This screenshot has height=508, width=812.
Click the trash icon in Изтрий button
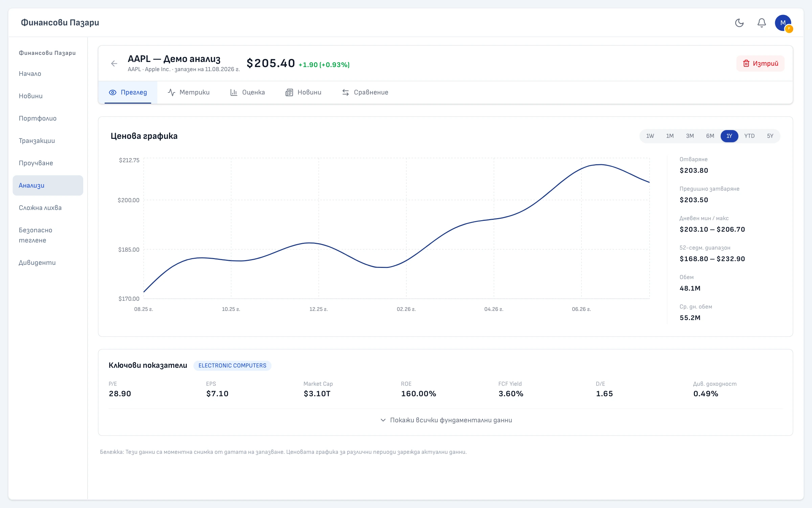(x=746, y=63)
